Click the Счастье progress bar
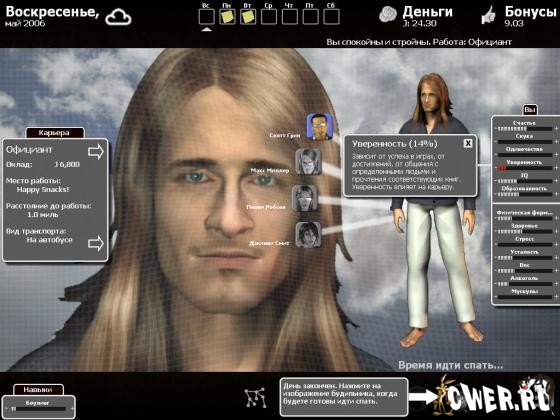The width and height of the screenshot is (560, 420). [525, 129]
